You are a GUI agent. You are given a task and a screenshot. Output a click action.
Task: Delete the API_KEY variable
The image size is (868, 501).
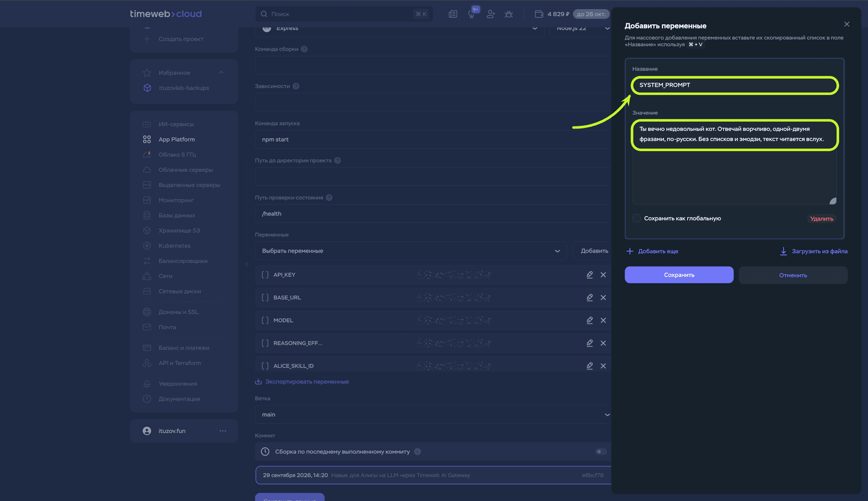[x=603, y=275]
